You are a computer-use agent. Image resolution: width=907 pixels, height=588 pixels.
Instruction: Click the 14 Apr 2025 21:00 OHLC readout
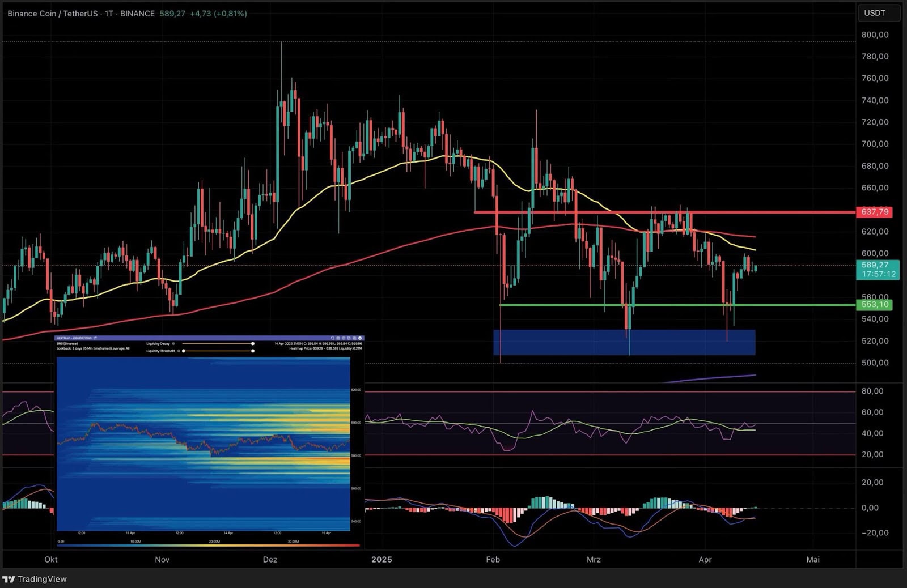click(x=318, y=343)
